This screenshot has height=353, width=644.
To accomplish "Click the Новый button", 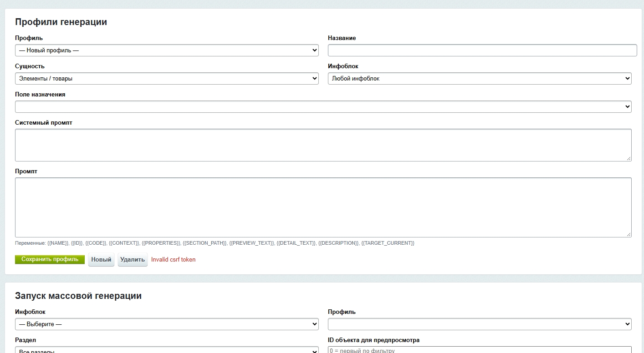I will [101, 260].
